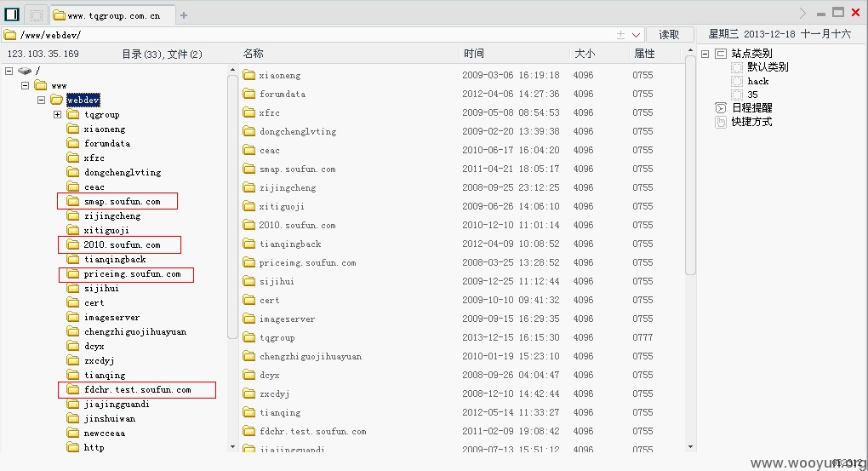Click the /www/webdev/ path input field
The width and height of the screenshot is (868, 471).
click(x=310, y=35)
